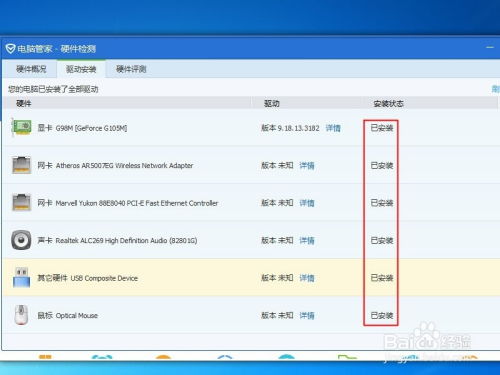The width and height of the screenshot is (500, 375).
Task: Click the Optical Mouse icon
Action: pyautogui.click(x=21, y=315)
